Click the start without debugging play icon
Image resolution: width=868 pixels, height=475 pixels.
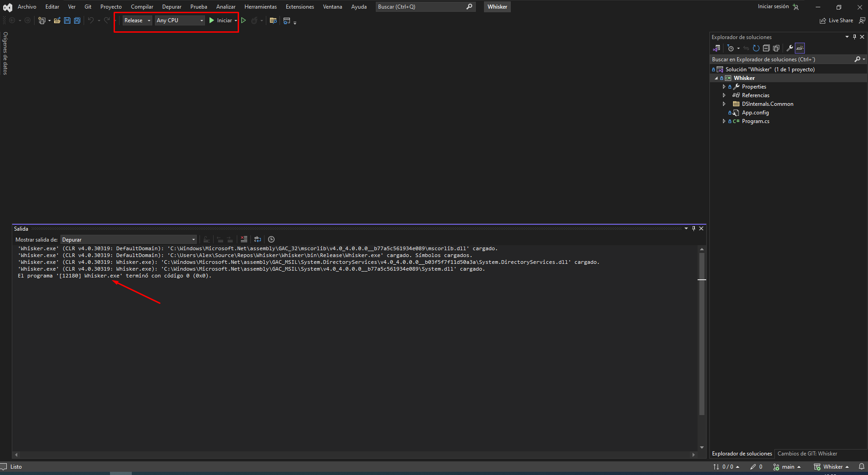[244, 20]
